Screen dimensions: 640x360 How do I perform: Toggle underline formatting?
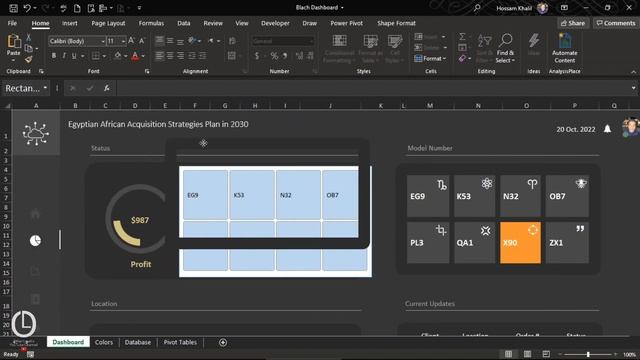(x=74, y=56)
